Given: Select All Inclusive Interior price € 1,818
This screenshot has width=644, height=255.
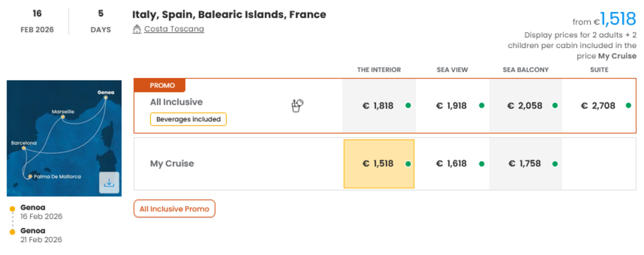Looking at the screenshot, I should [x=379, y=106].
